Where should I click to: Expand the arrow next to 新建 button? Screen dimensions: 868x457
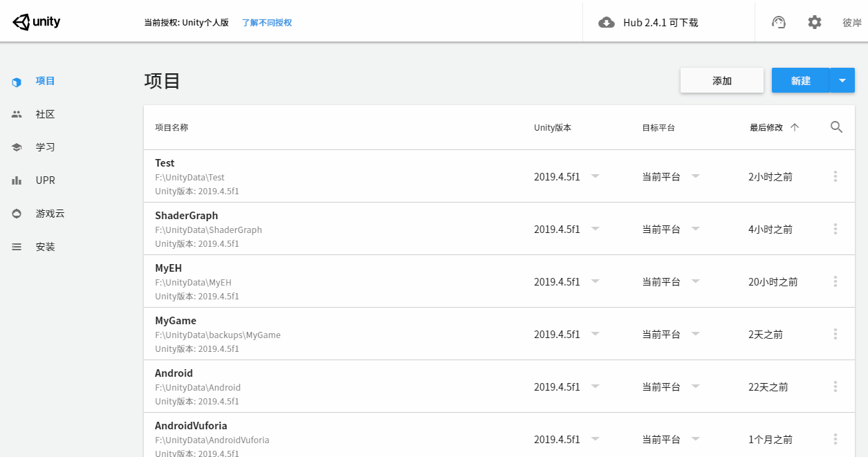tap(842, 80)
